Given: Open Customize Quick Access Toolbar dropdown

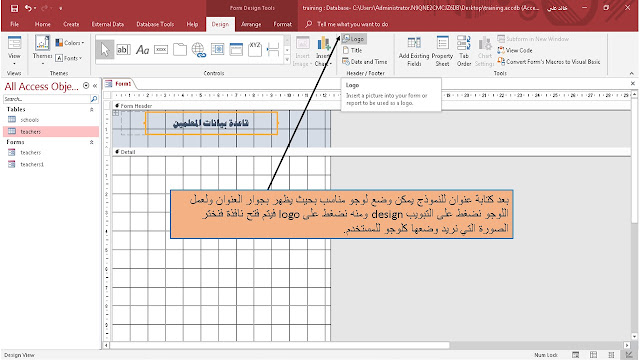Looking at the screenshot, I should click(61, 8).
